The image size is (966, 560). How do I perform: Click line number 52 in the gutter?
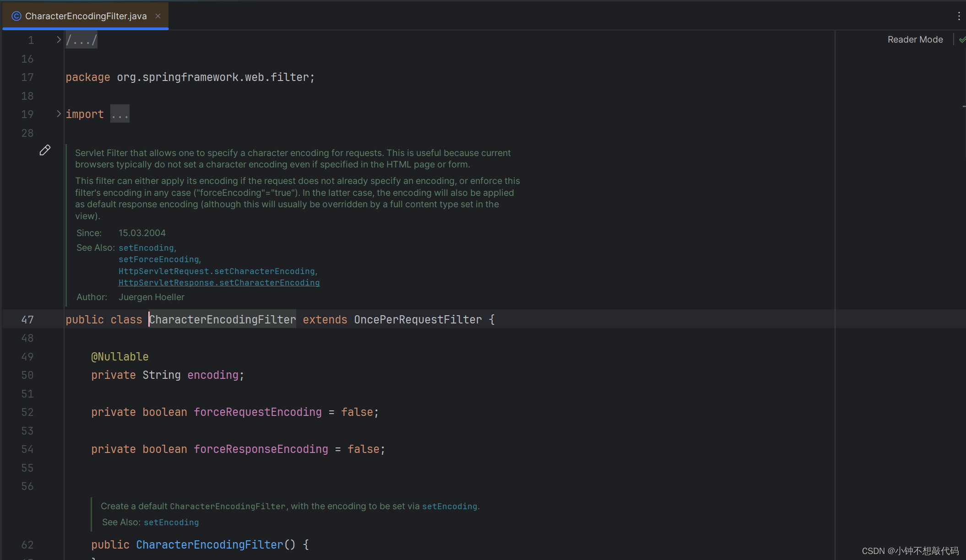[27, 412]
